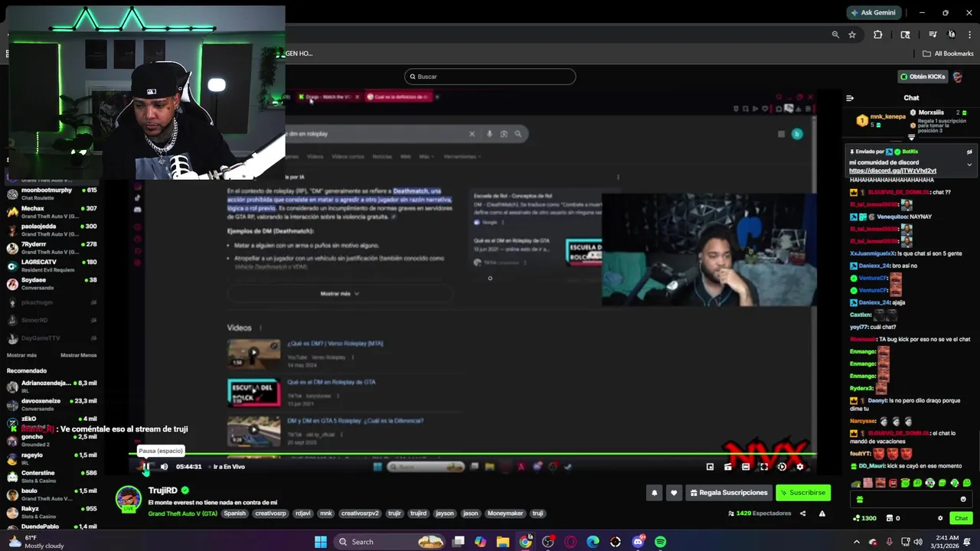The height and width of the screenshot is (551, 980).
Task: Click Ask Gemini in Chrome
Action: 875,13
